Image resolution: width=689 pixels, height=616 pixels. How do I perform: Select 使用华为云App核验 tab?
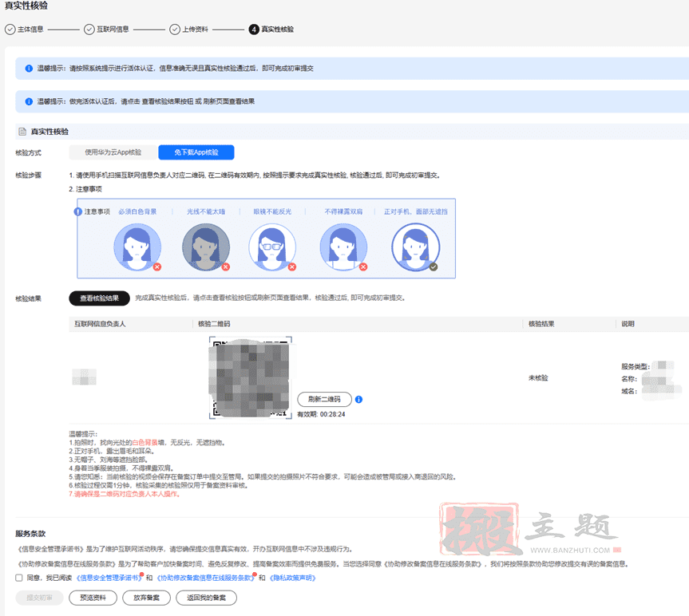tap(113, 152)
